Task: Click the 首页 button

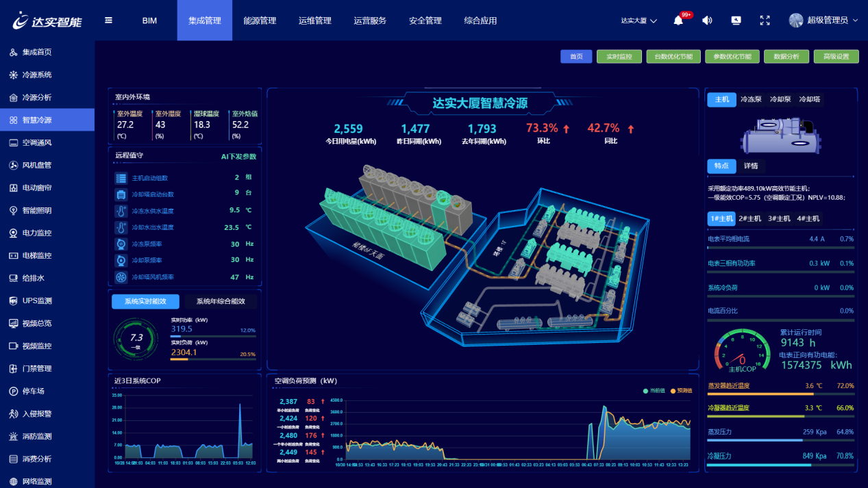Action: pyautogui.click(x=576, y=57)
